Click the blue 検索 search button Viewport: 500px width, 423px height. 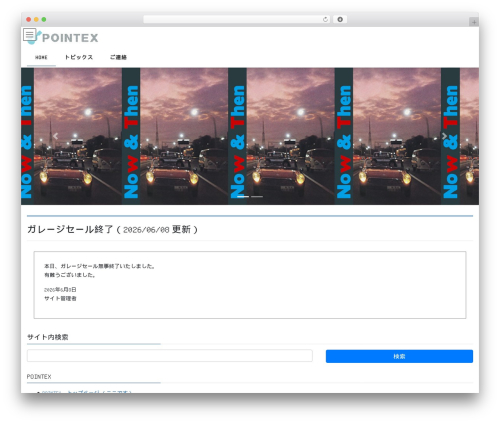pos(399,356)
